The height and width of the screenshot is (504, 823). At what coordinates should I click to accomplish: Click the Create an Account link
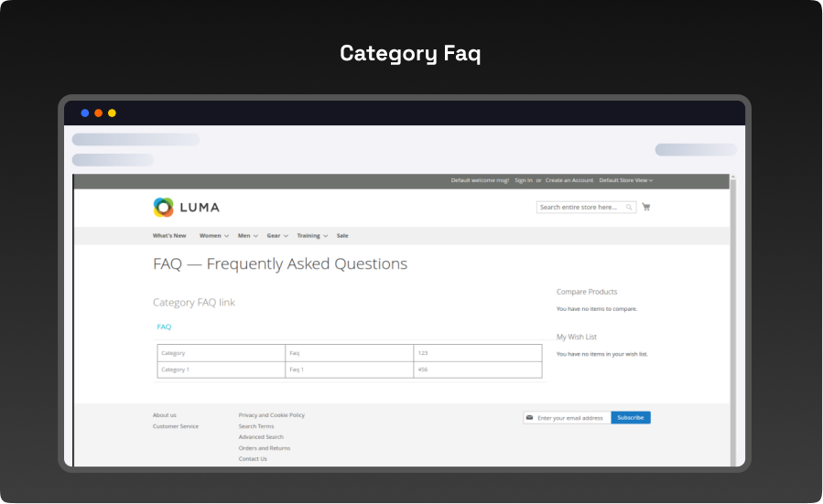point(569,180)
